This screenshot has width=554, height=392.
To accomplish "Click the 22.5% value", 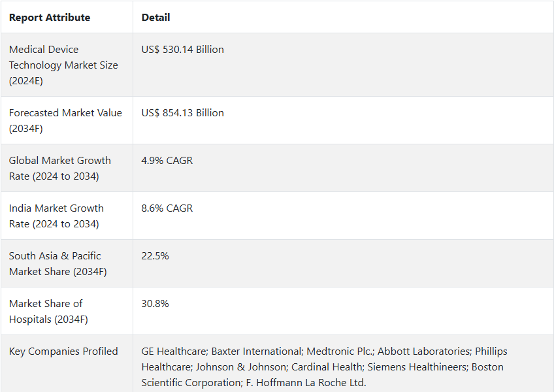I will [155, 256].
